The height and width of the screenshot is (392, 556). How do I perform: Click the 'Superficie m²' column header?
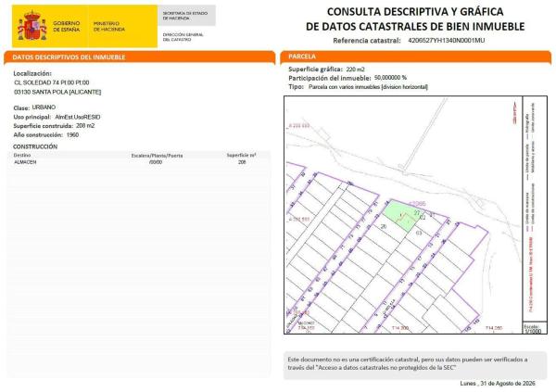point(241,155)
